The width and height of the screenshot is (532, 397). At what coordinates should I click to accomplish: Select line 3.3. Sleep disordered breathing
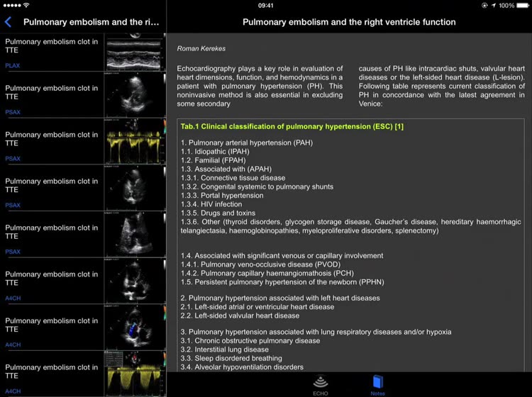coord(231,358)
